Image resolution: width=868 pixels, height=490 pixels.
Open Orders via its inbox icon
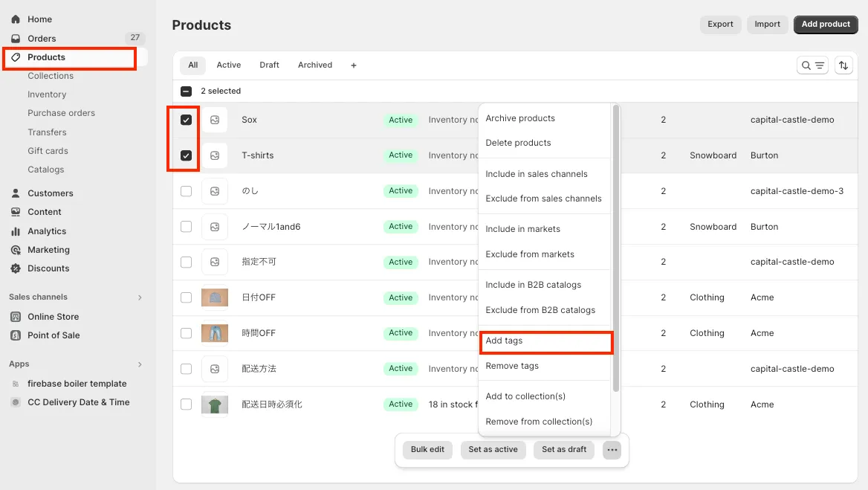tap(16, 39)
